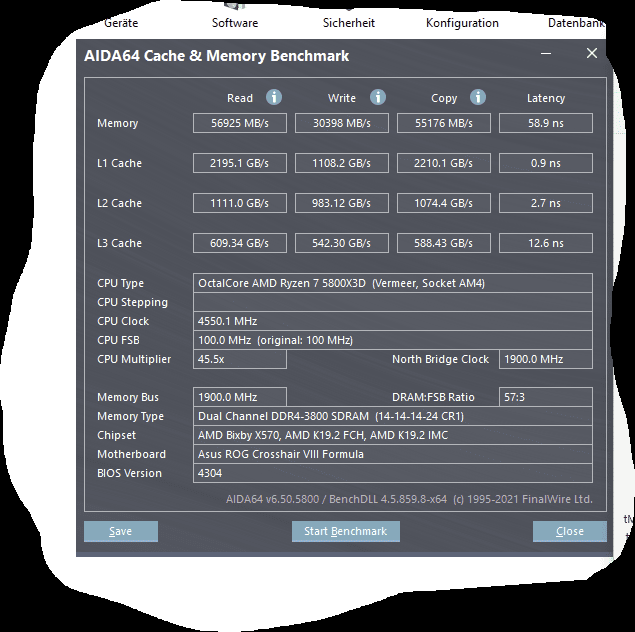Select L3 Cache write 542.30 GB/s
Viewport: 635px width, 632px height.
(342, 243)
